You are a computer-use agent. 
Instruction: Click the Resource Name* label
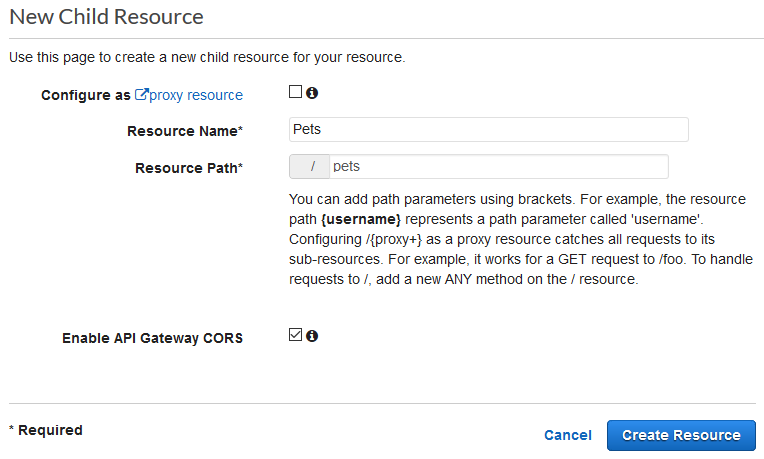185,131
